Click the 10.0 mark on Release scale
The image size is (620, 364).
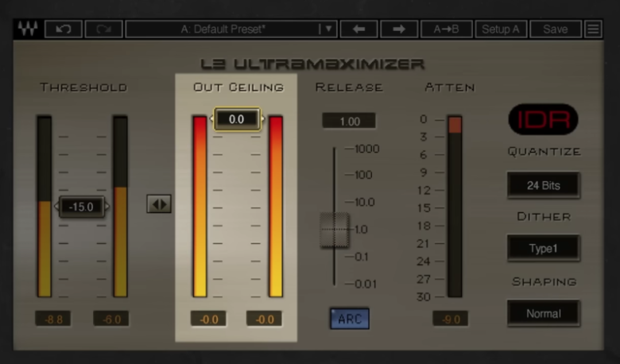pos(365,203)
